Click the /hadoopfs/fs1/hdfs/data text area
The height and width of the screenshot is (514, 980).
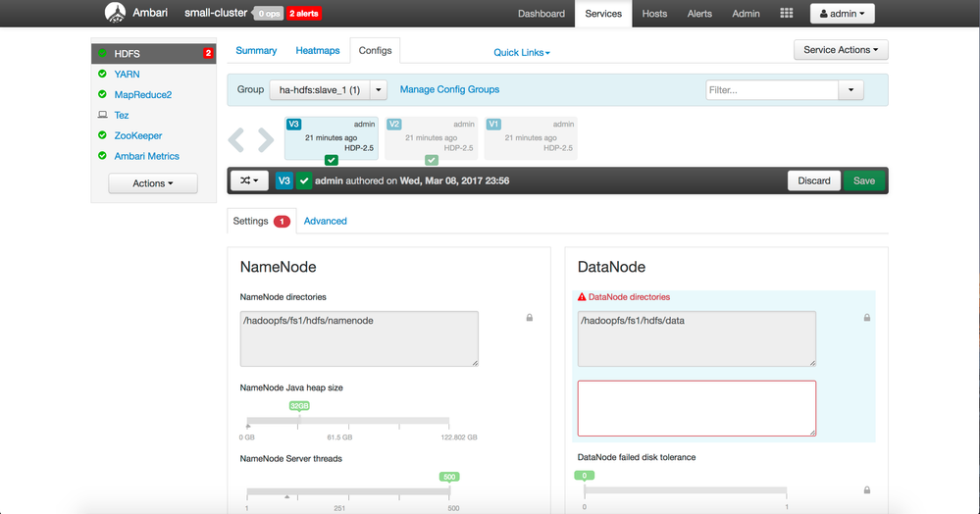pos(696,339)
